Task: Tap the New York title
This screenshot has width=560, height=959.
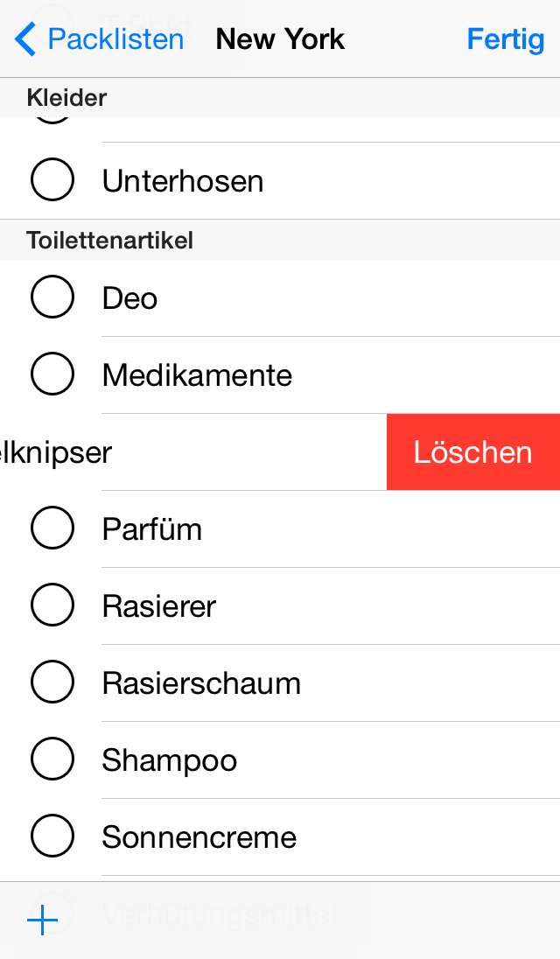Action: pyautogui.click(x=280, y=39)
